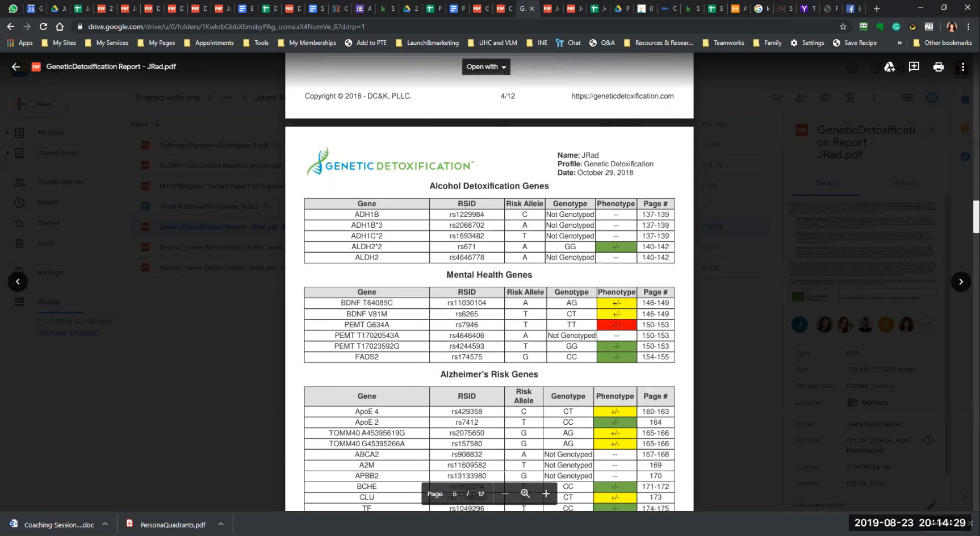
Task: Add file to My Drive icon
Action: tap(890, 67)
